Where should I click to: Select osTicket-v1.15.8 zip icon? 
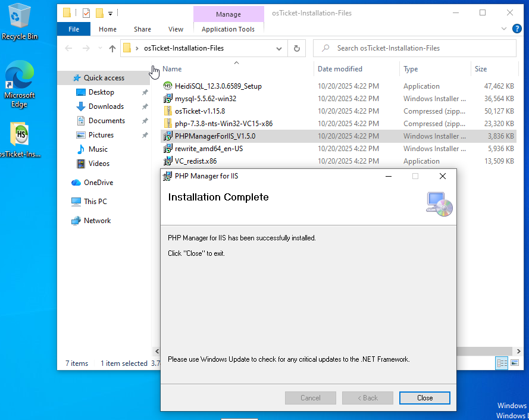168,111
